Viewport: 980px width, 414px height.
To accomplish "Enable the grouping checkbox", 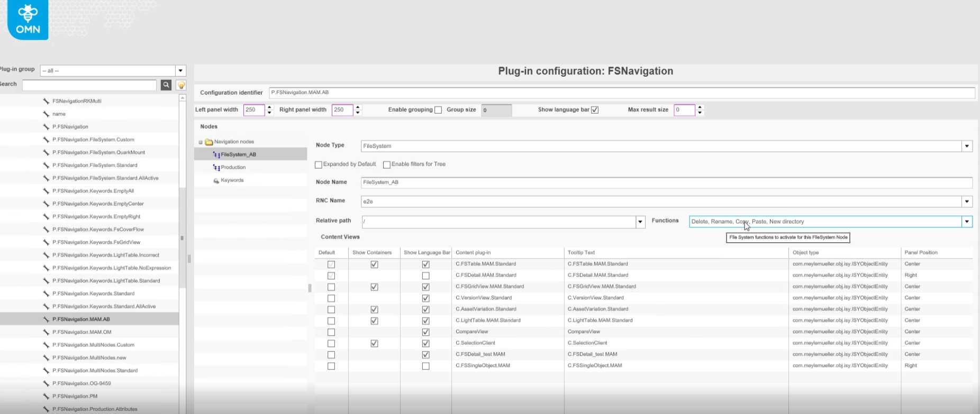I will tap(438, 110).
